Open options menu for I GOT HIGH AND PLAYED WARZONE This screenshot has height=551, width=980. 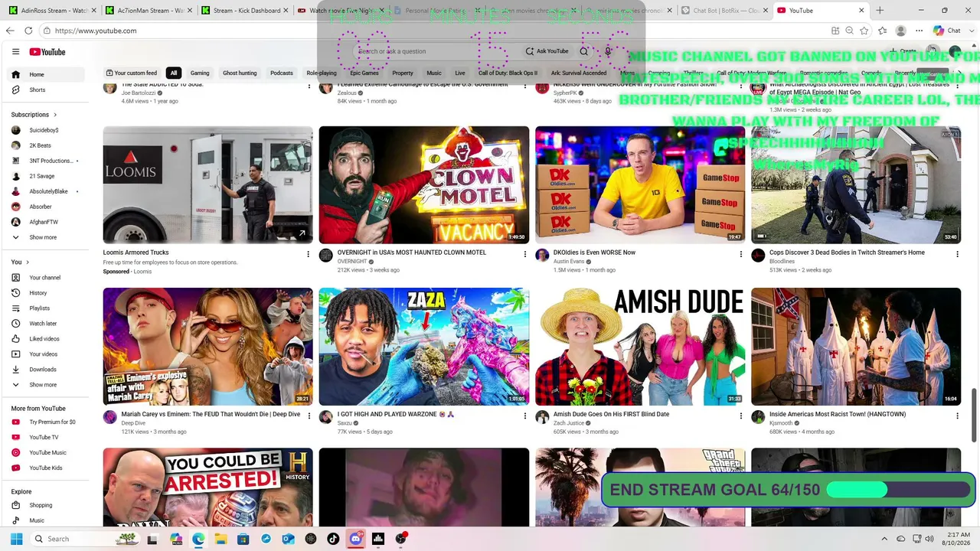(x=524, y=416)
